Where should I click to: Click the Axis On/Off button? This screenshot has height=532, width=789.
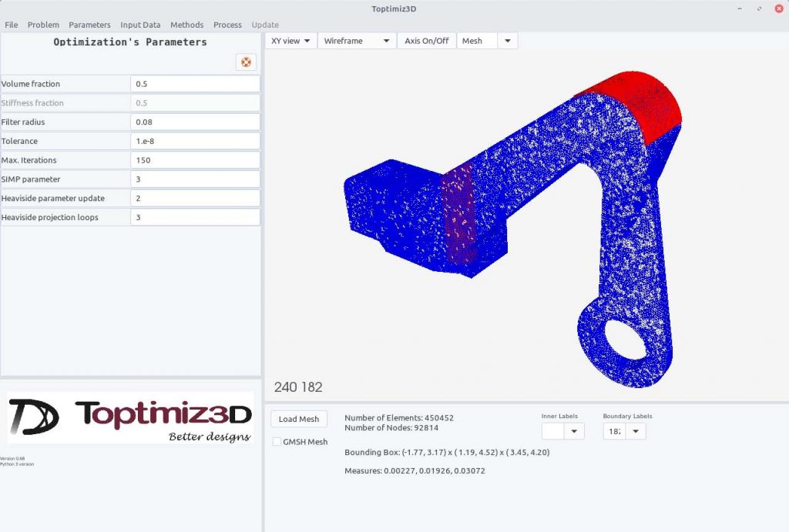click(427, 41)
